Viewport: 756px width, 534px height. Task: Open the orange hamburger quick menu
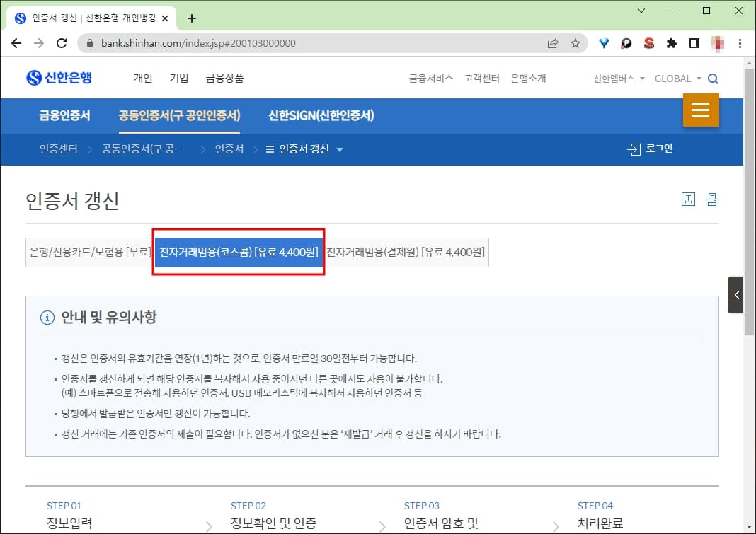tap(701, 111)
